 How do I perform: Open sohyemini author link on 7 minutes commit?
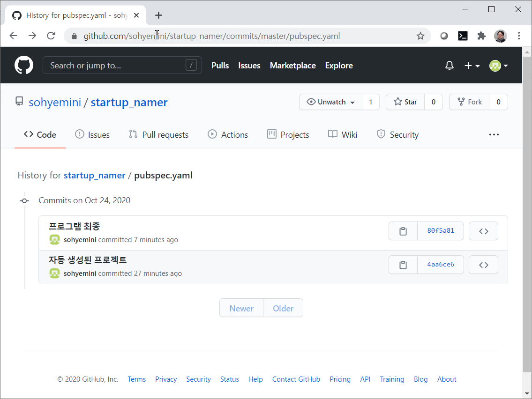tap(80, 240)
